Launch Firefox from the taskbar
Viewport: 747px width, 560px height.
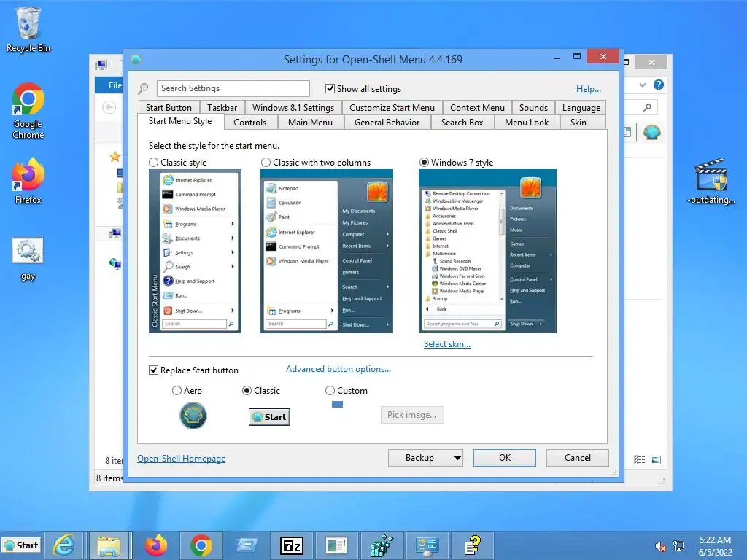(155, 545)
